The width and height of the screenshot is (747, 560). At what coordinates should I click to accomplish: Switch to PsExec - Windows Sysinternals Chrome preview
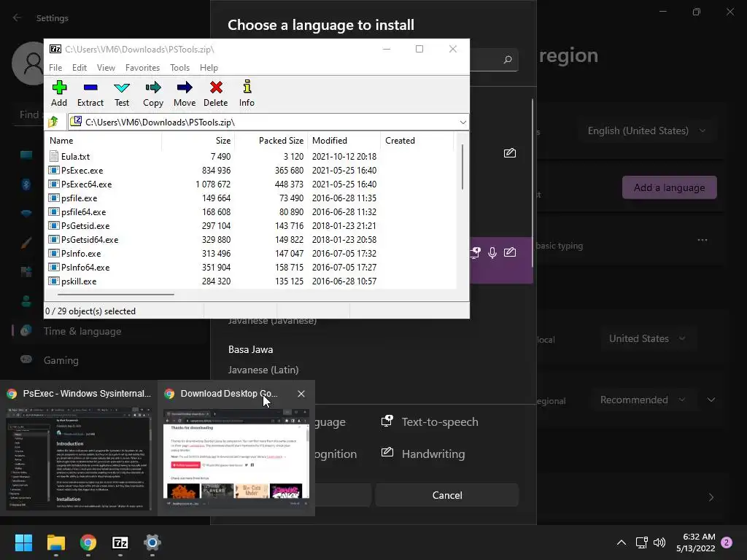pyautogui.click(x=79, y=448)
